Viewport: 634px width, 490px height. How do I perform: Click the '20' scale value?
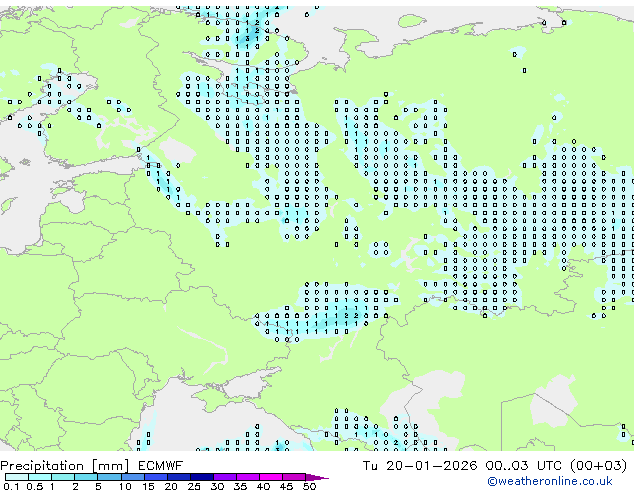tap(171, 486)
